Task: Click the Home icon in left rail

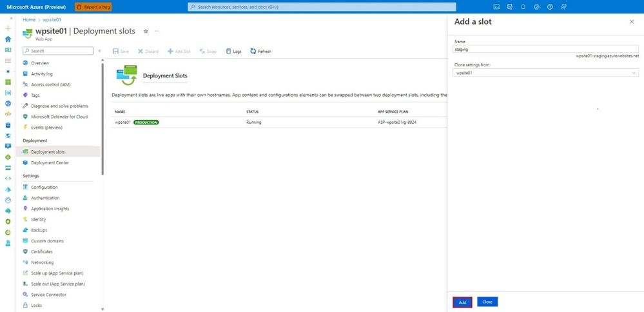Action: tap(8, 39)
